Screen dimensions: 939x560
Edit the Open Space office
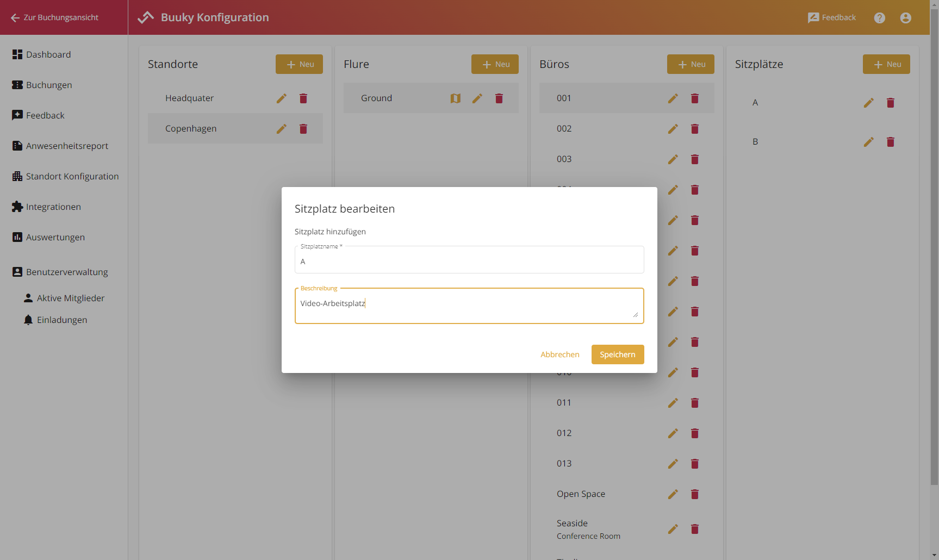pos(673,494)
